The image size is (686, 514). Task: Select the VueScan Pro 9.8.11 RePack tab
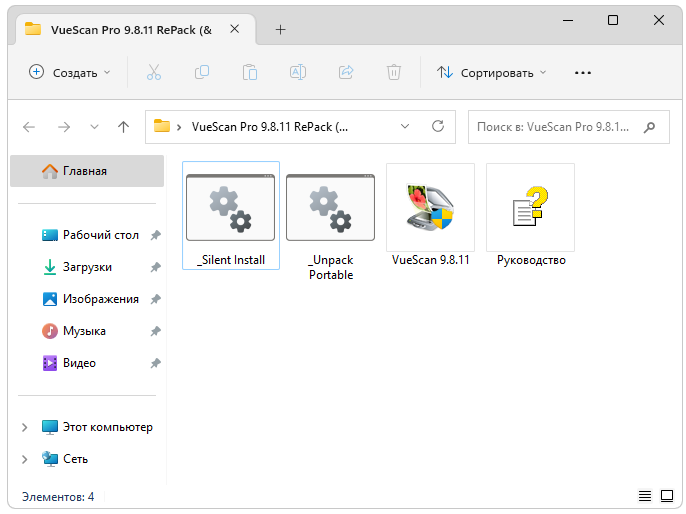136,30
